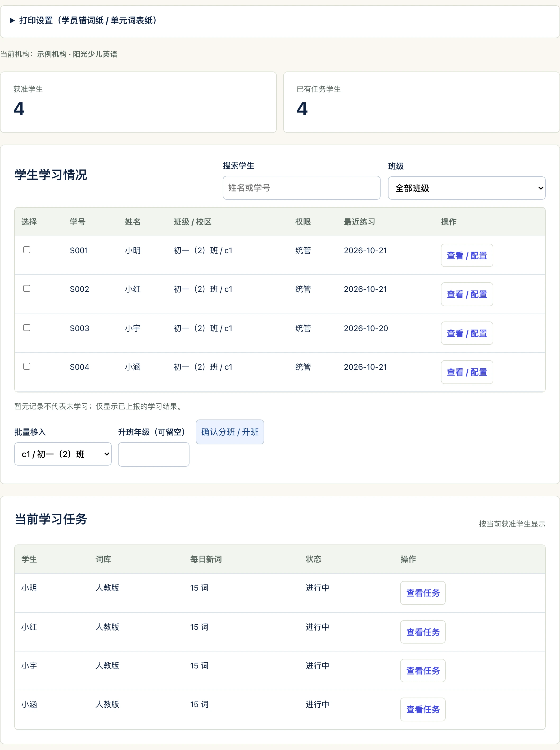Image resolution: width=560 pixels, height=750 pixels.
Task: Open the 批量移入 c1 / 初一（2）班 dropdown
Action: tap(63, 454)
